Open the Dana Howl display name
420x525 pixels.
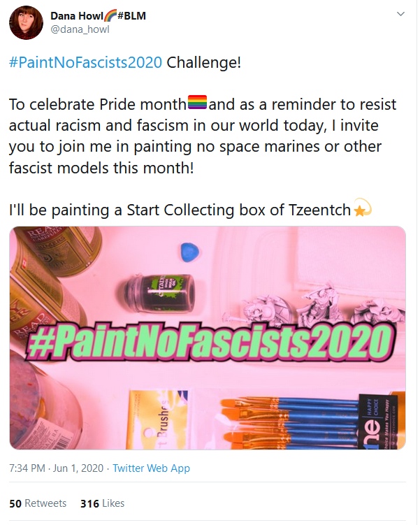[x=76, y=15]
